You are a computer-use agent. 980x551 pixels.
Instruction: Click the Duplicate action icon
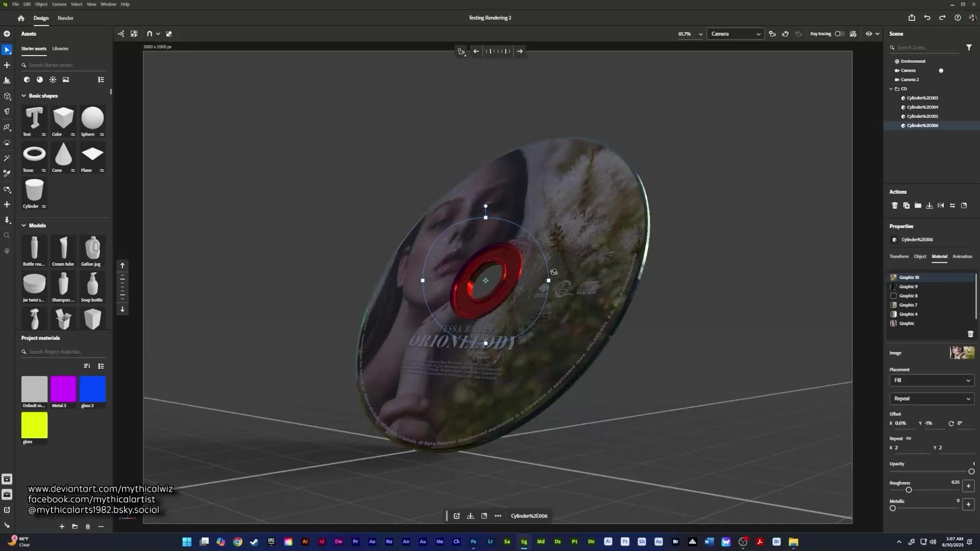[906, 206]
